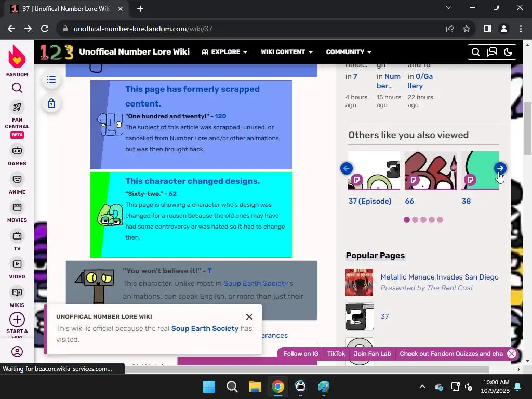Select the second carousel page dot
This screenshot has height=399, width=532.
coord(415,220)
